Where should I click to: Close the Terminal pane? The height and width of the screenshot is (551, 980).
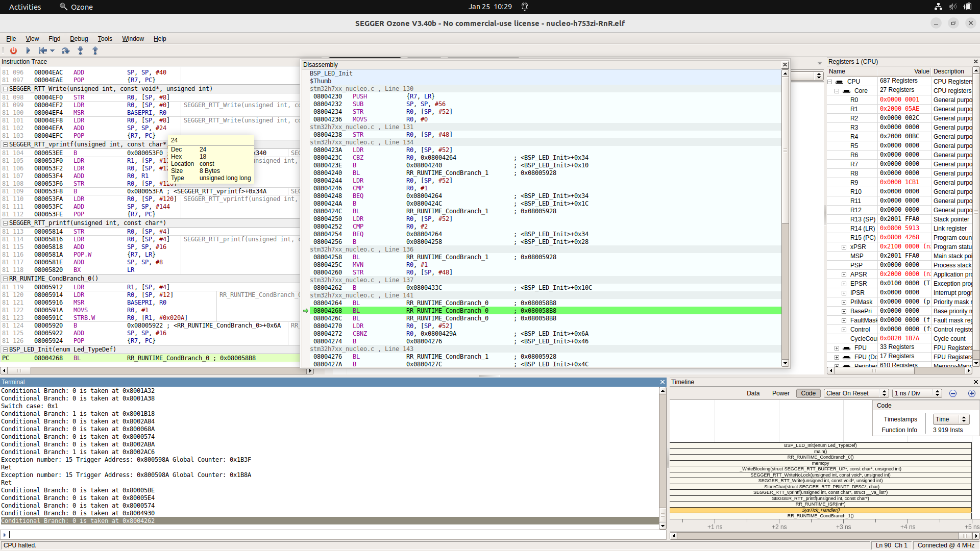pos(663,382)
